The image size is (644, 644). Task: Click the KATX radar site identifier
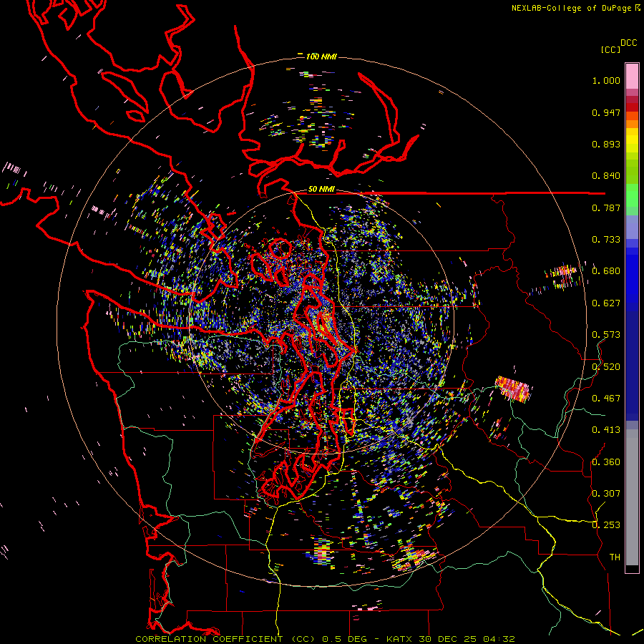point(399,639)
